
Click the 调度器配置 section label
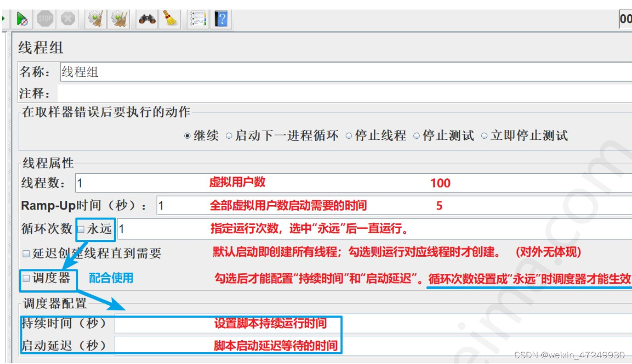click(55, 303)
